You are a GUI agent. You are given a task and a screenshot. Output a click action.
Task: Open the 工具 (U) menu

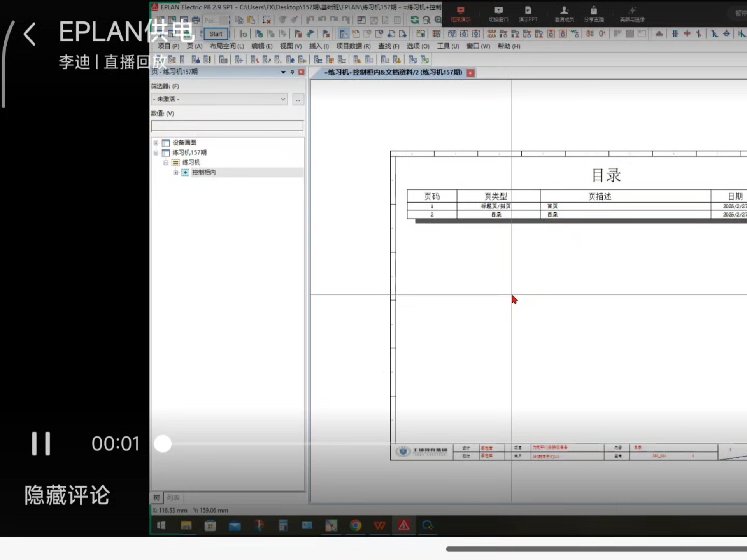pyautogui.click(x=448, y=46)
